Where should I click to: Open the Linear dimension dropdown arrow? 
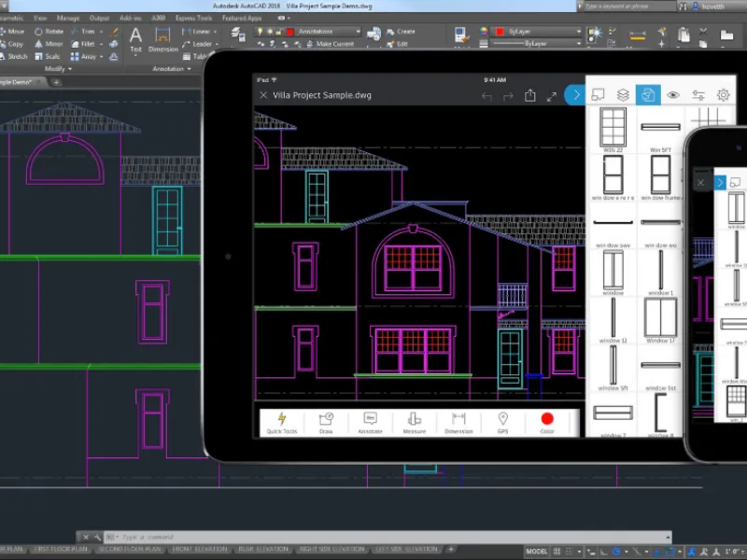[216, 32]
